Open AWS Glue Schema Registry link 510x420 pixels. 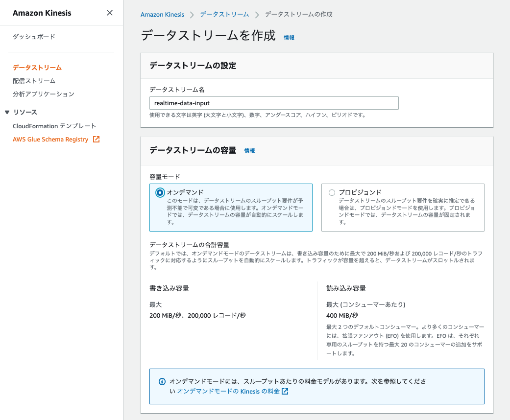[x=50, y=139]
